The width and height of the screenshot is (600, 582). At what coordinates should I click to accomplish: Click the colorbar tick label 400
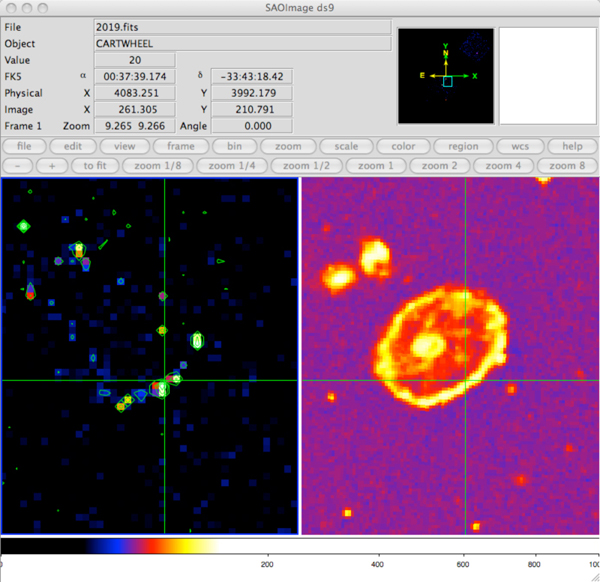tap(377, 564)
